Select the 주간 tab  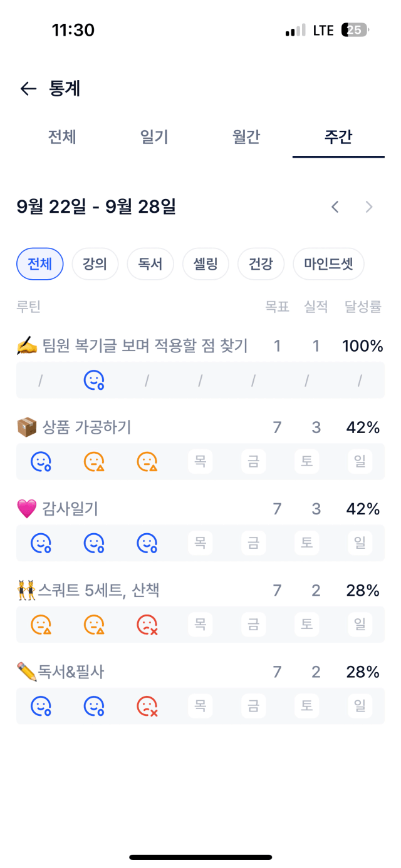point(338,137)
